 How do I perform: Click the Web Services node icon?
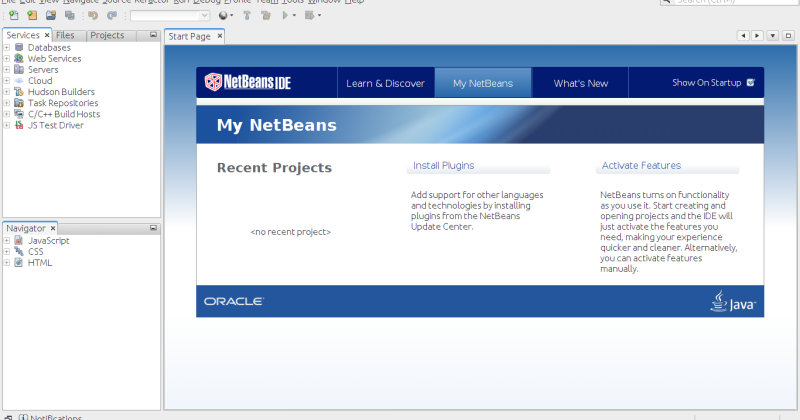(19, 59)
